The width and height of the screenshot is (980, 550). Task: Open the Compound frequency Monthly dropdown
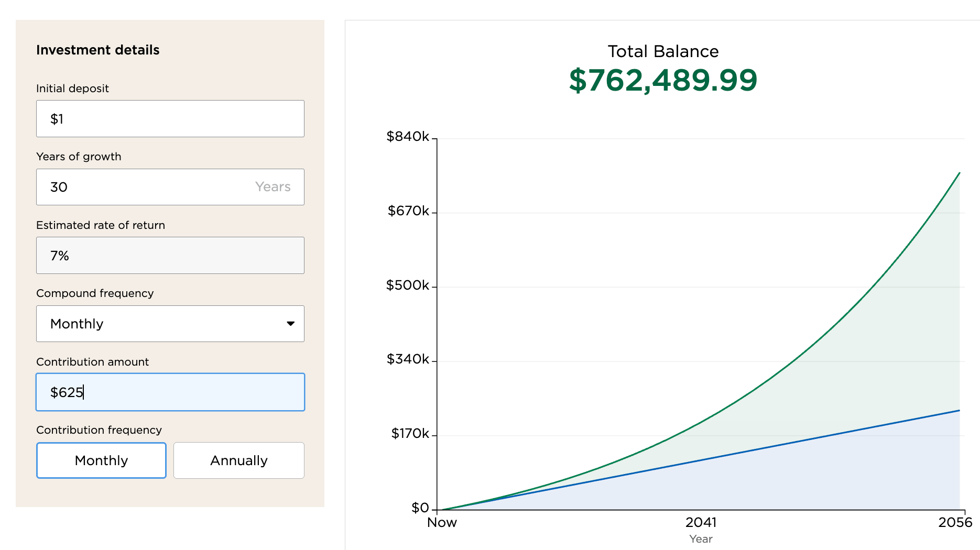[x=170, y=324]
